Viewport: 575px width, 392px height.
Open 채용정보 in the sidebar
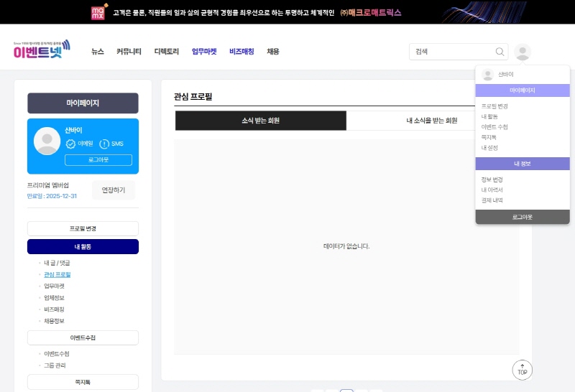(x=55, y=320)
